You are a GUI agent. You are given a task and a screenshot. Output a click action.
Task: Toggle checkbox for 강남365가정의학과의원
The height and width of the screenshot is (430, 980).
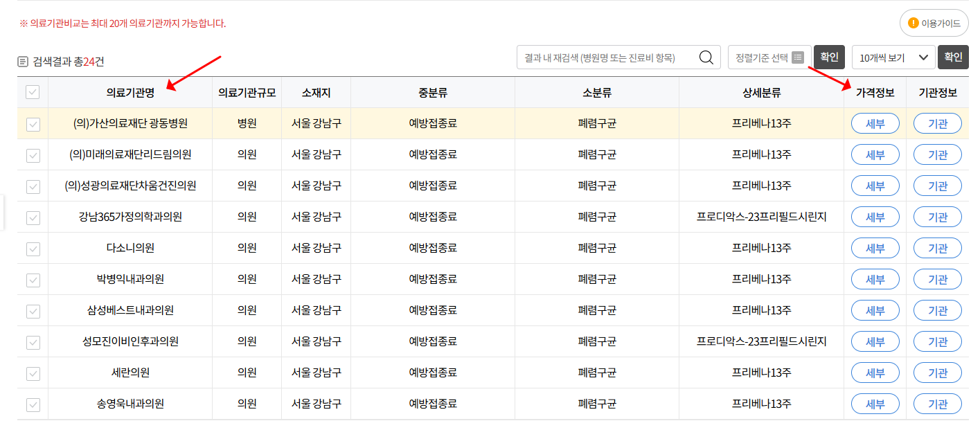click(33, 217)
